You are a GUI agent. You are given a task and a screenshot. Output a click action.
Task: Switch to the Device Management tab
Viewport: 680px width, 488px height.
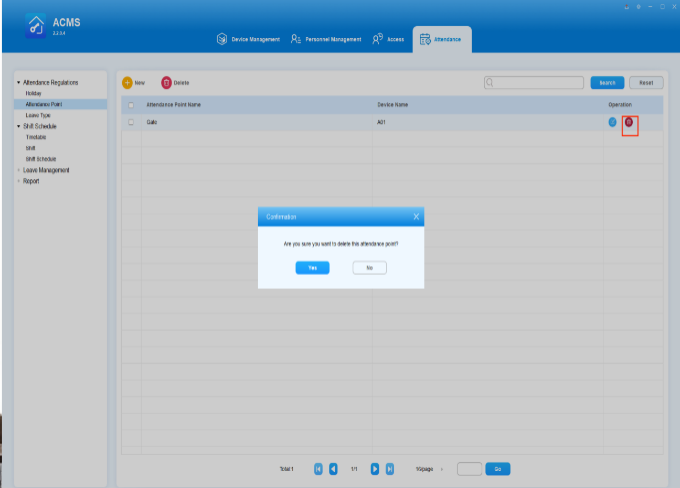click(248, 39)
